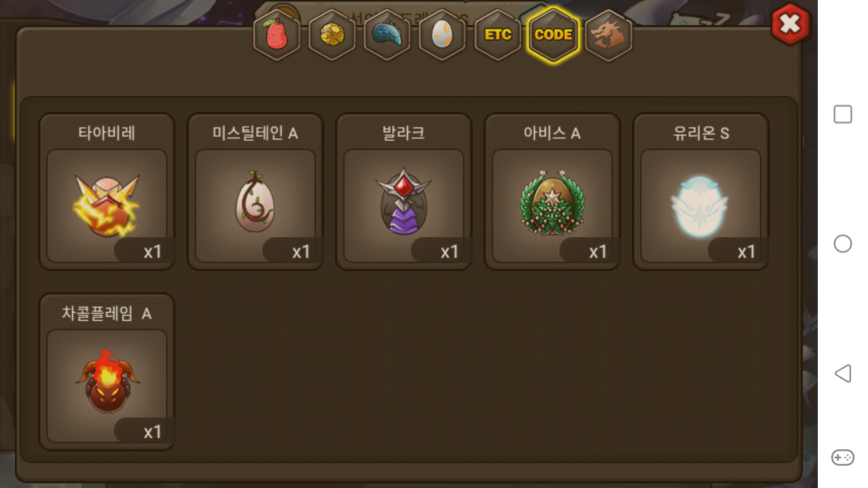
Task: Pick the 발라크 purple gem egg
Action: 404,206
